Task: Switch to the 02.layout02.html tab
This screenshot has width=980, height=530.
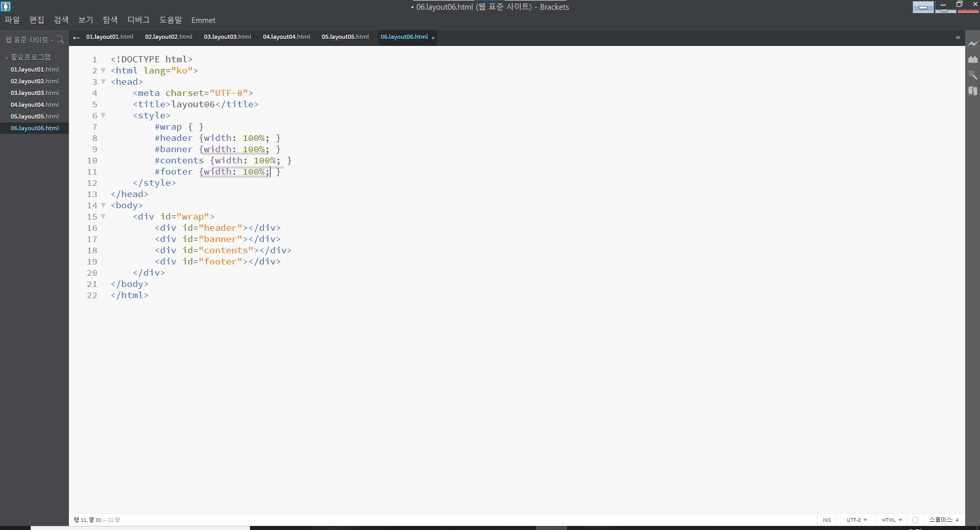Action: (168, 37)
